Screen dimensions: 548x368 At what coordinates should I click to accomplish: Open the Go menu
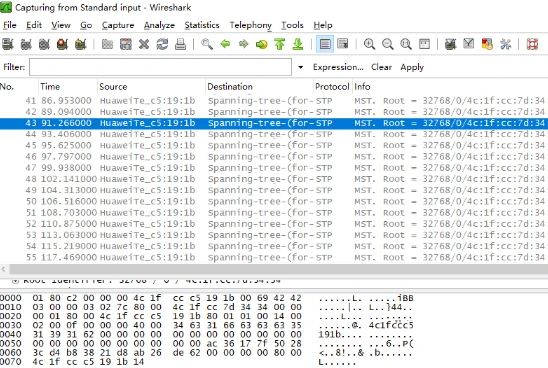(x=86, y=25)
